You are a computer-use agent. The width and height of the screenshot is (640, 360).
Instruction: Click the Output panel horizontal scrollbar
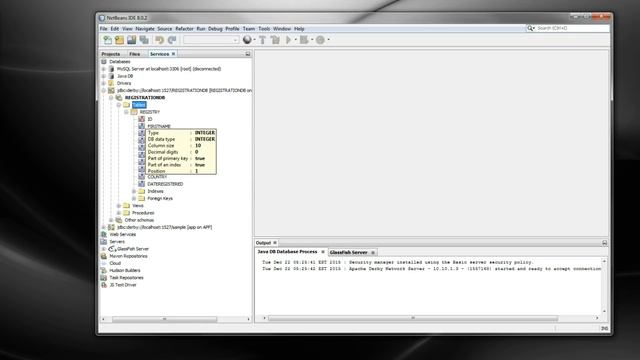413,318
